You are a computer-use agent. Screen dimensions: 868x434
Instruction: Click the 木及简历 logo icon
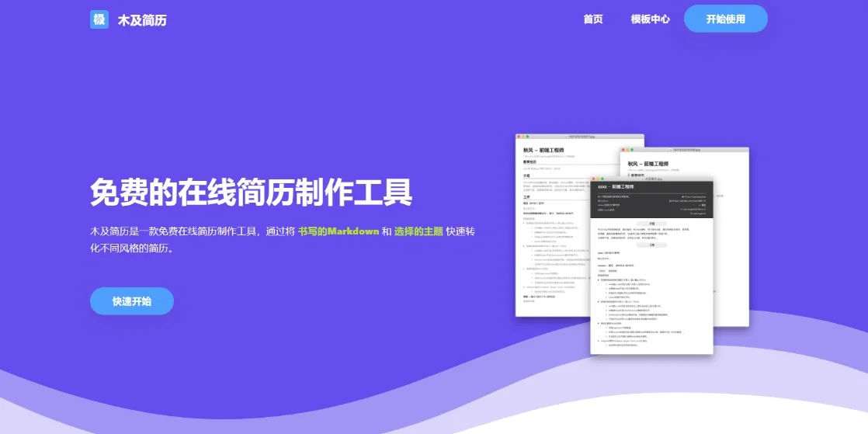point(99,19)
